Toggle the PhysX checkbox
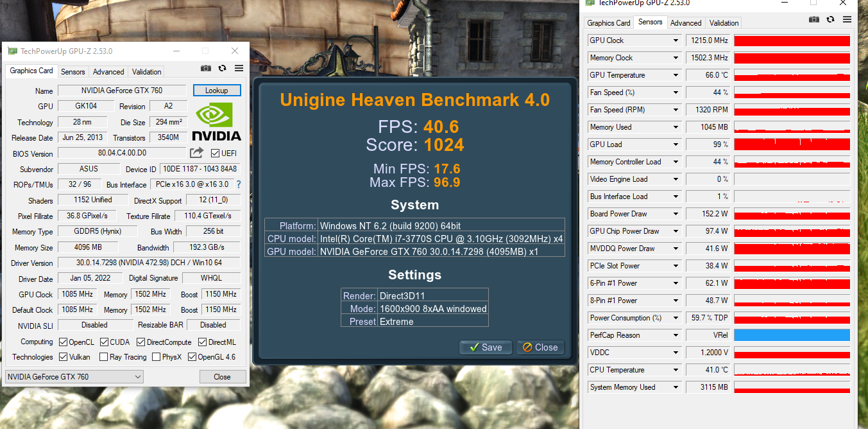 pos(156,357)
